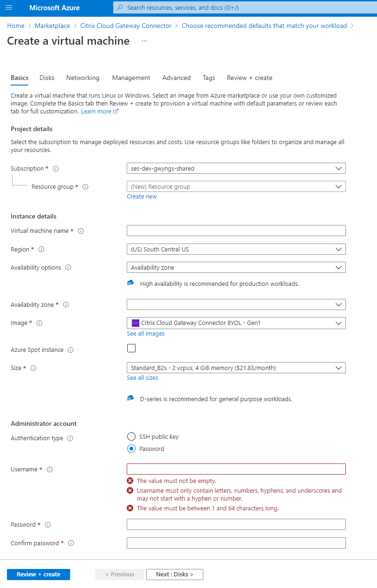
Task: Click the See all images link
Action: (146, 334)
